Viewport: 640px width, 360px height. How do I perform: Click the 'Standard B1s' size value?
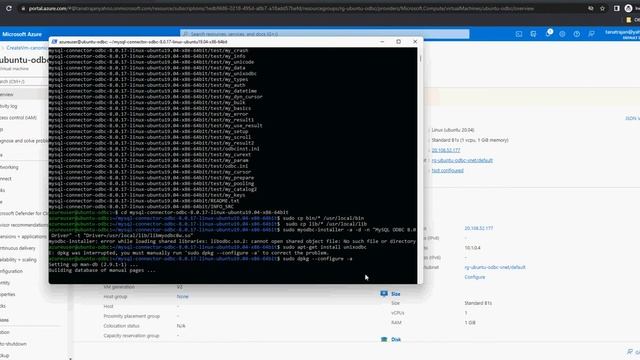(x=478, y=303)
